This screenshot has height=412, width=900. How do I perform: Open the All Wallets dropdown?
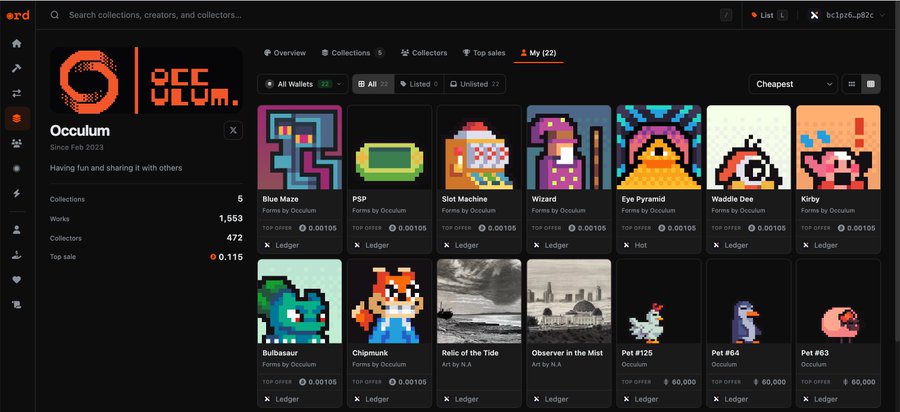[x=302, y=84]
